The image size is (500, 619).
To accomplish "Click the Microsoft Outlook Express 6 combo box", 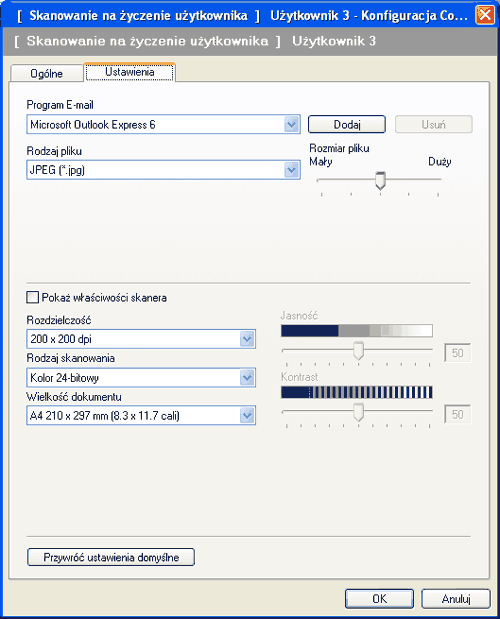I will pos(163,124).
